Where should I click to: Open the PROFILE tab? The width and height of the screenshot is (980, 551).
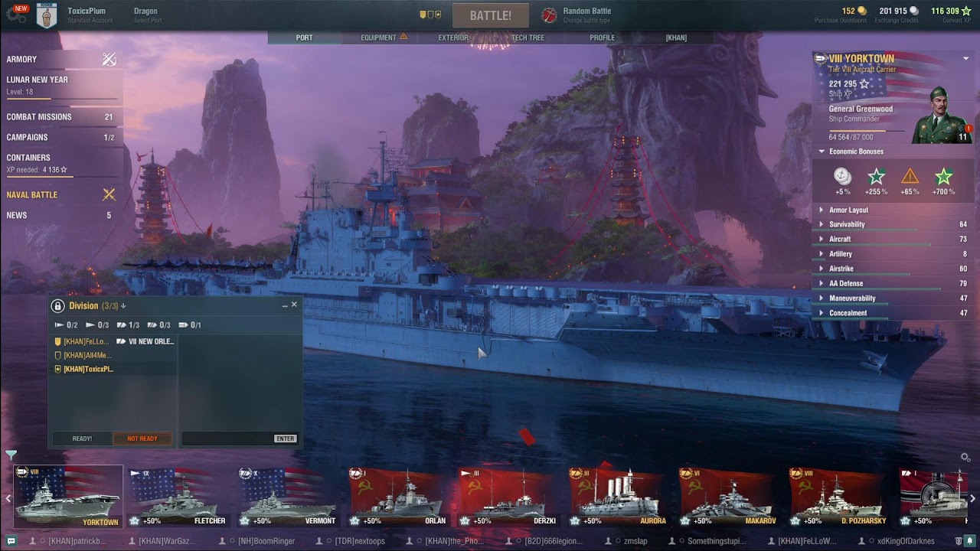coord(602,37)
